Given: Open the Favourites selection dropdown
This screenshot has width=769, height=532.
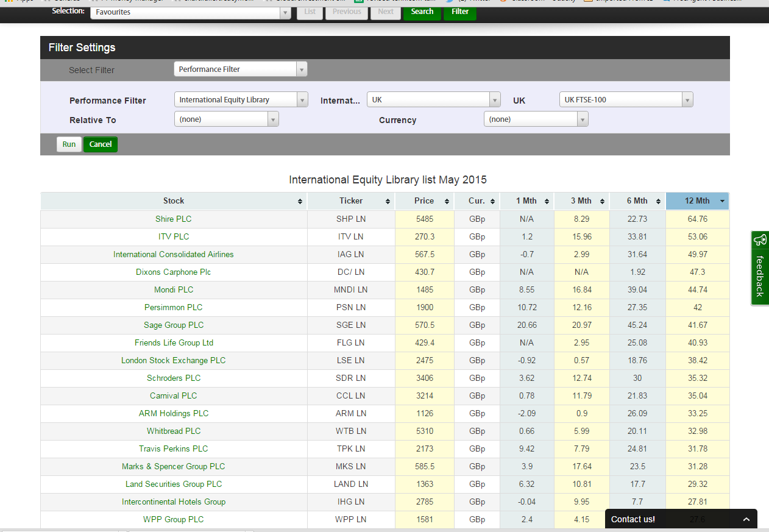Looking at the screenshot, I should [190, 12].
